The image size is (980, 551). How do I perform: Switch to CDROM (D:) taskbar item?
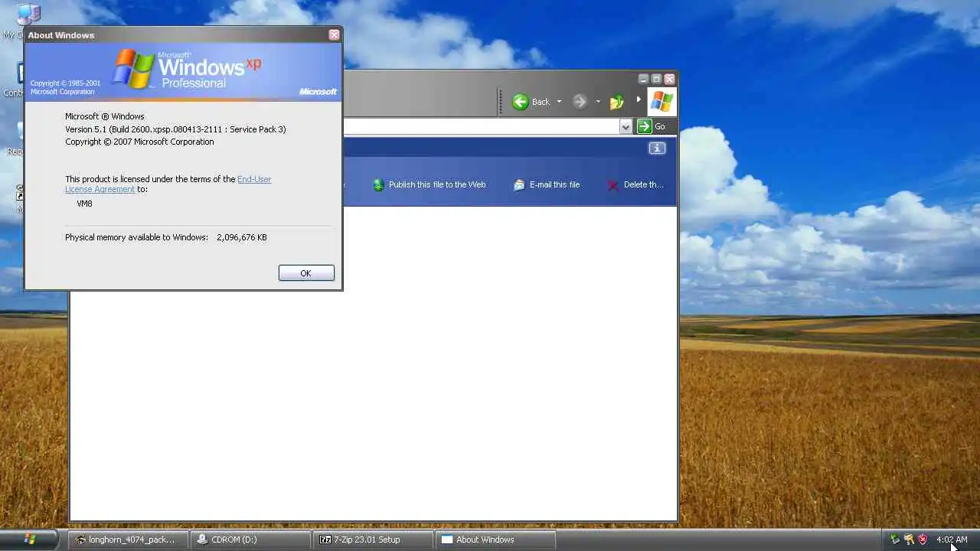point(251,540)
